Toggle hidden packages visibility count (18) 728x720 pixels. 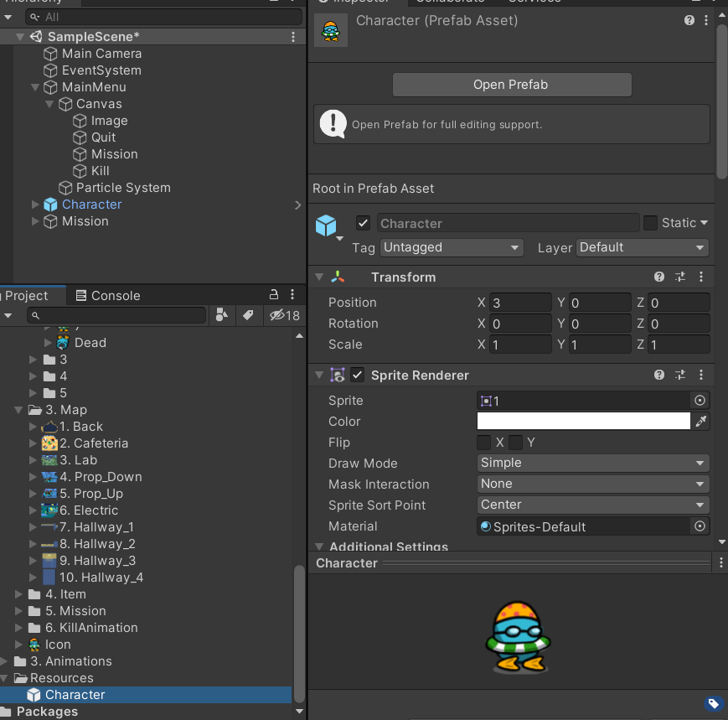coord(284,315)
